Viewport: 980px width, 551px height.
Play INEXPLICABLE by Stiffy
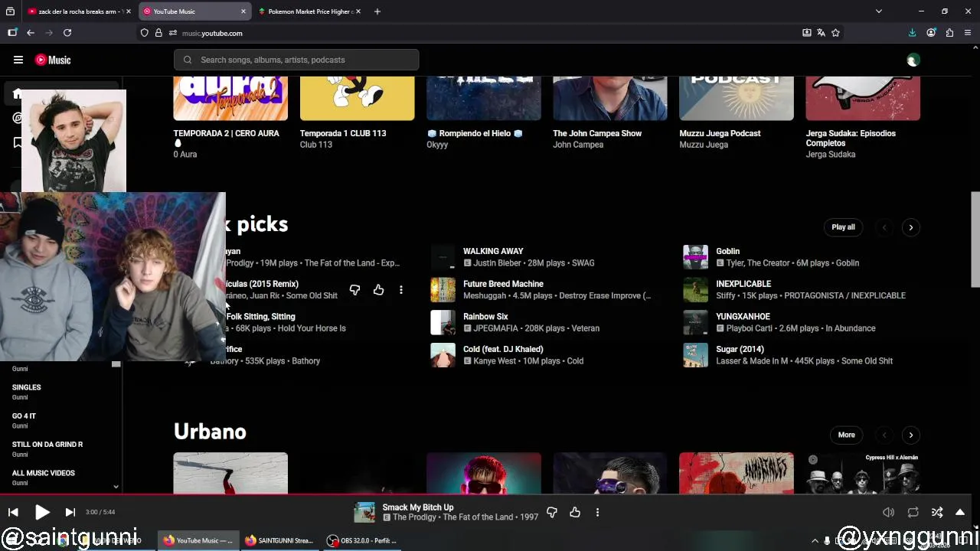743,284
